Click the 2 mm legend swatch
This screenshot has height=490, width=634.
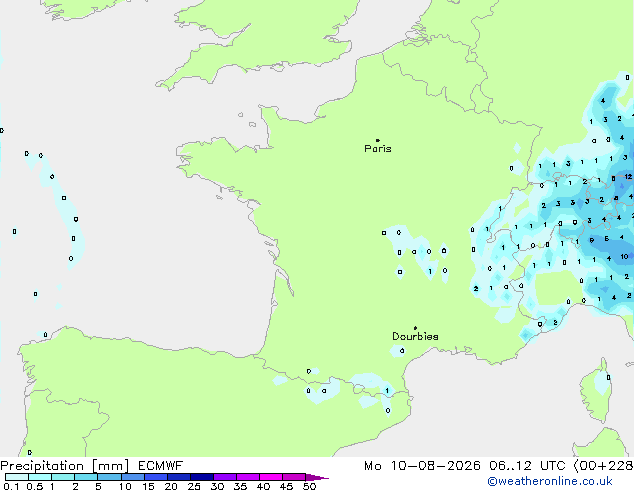point(86,477)
